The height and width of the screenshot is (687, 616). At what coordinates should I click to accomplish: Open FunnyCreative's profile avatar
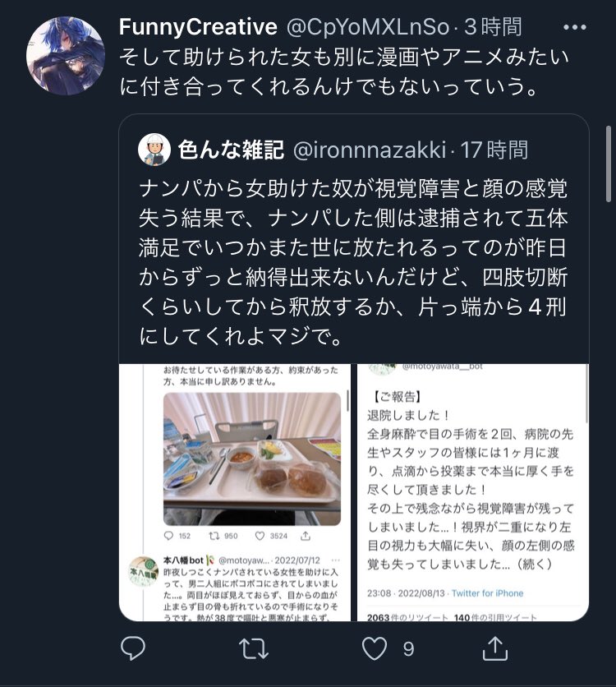[66, 56]
